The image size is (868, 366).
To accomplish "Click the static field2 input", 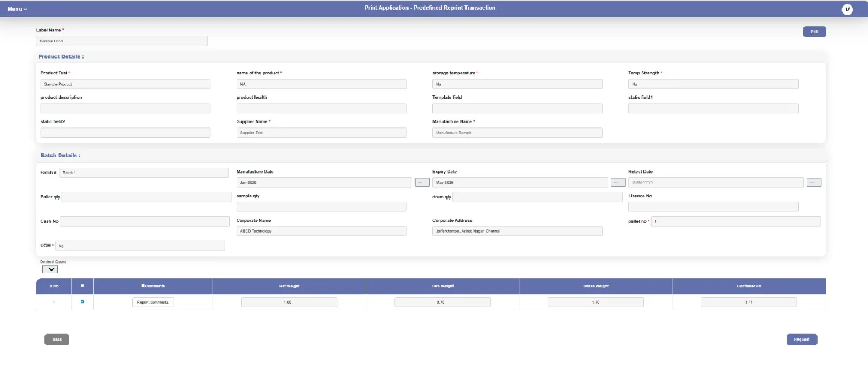I will click(125, 133).
